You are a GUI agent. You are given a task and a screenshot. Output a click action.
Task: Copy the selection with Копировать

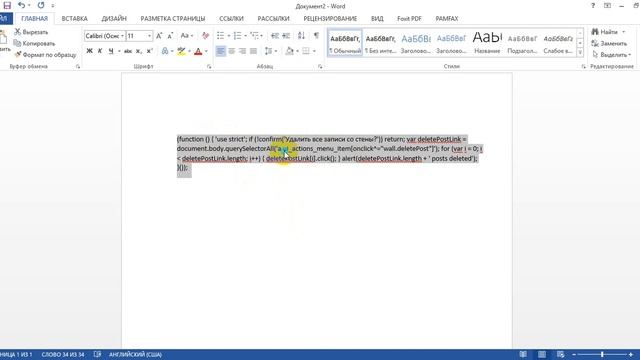(35, 43)
